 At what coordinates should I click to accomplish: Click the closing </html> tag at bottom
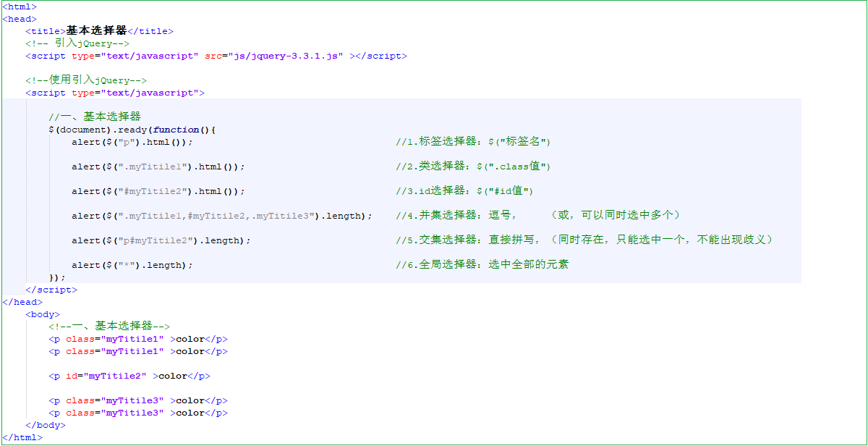click(x=22, y=437)
